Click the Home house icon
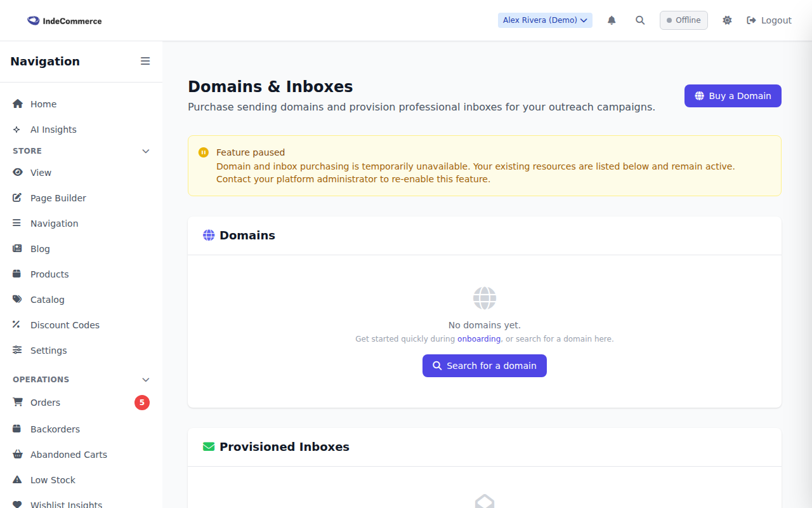The height and width of the screenshot is (508, 812). [x=17, y=104]
